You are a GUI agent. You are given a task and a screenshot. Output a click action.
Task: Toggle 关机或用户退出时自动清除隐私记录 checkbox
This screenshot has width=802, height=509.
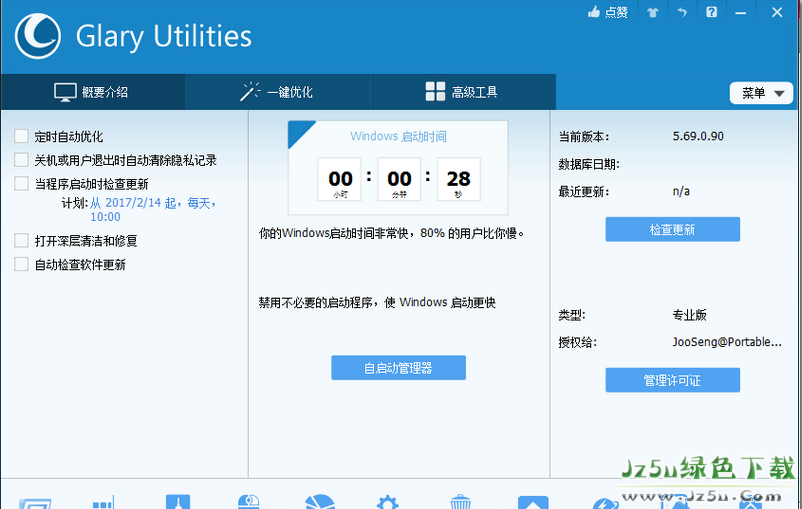(21, 160)
